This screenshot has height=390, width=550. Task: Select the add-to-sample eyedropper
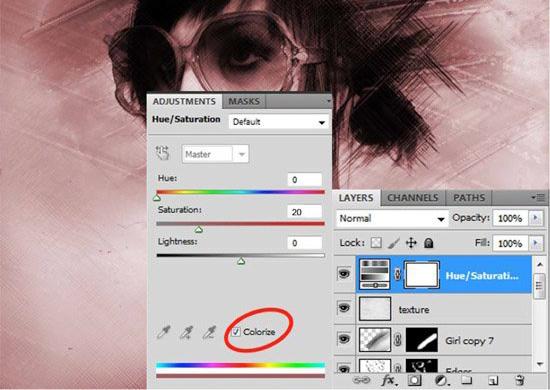pos(187,332)
